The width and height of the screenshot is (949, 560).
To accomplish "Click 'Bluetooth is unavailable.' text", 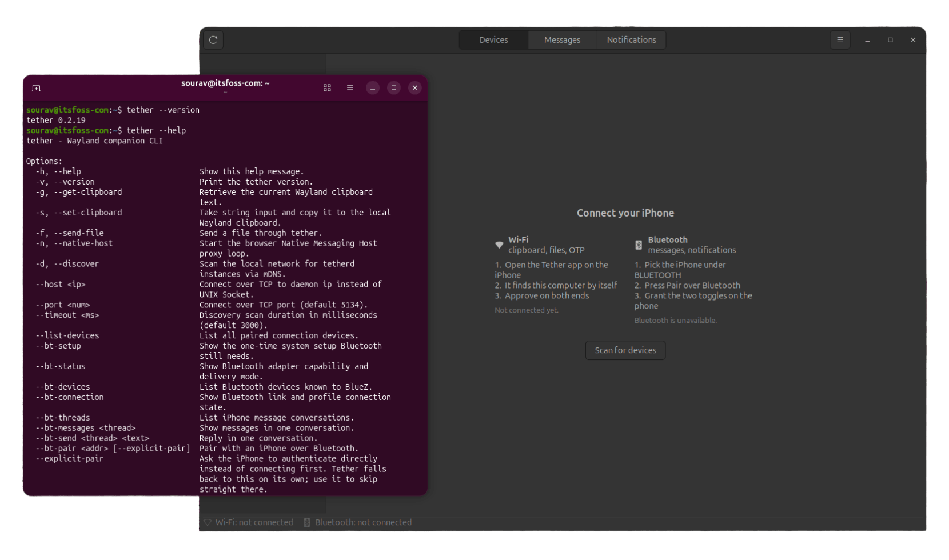I will pyautogui.click(x=675, y=321).
